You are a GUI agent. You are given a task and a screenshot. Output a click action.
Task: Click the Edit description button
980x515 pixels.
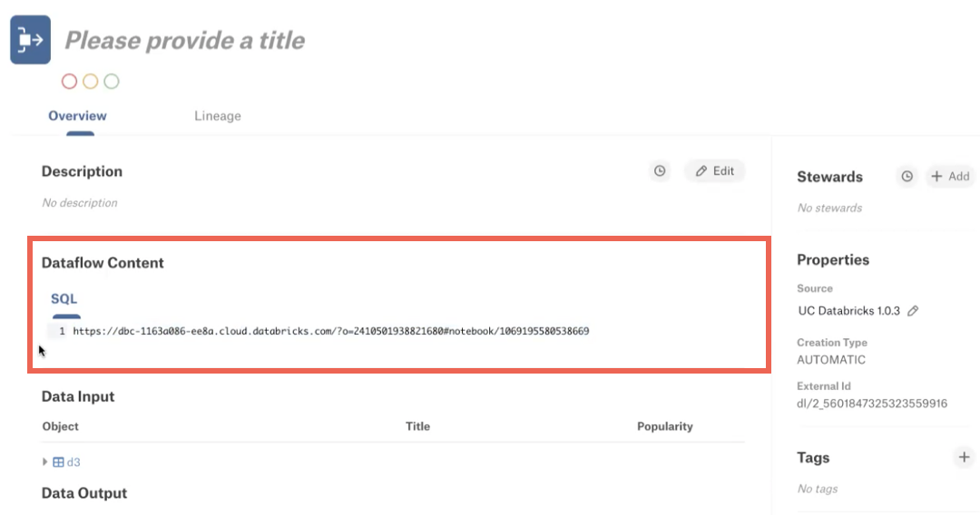coord(715,171)
